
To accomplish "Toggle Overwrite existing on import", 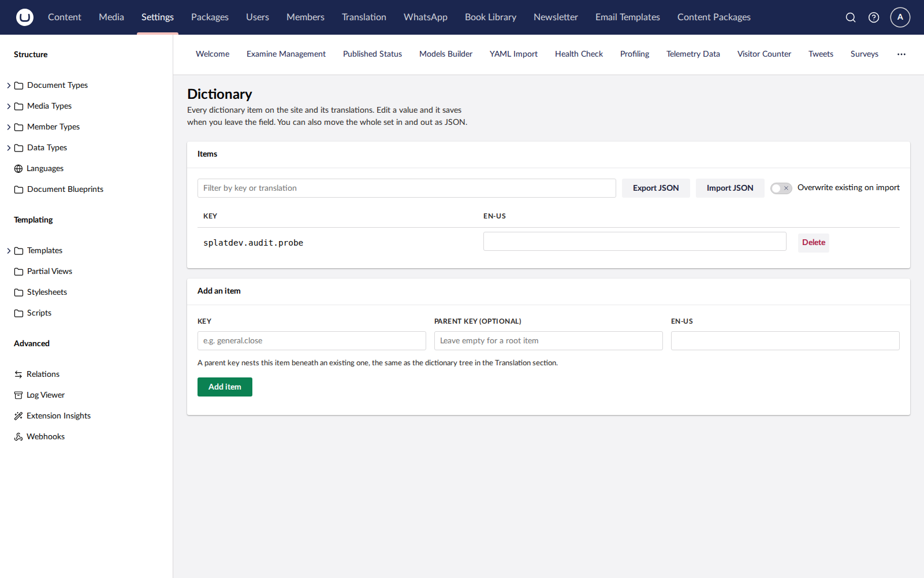I will pyautogui.click(x=781, y=188).
